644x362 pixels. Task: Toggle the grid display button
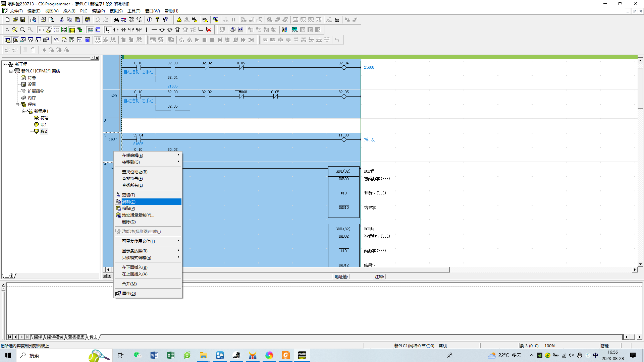[x=41, y=30]
